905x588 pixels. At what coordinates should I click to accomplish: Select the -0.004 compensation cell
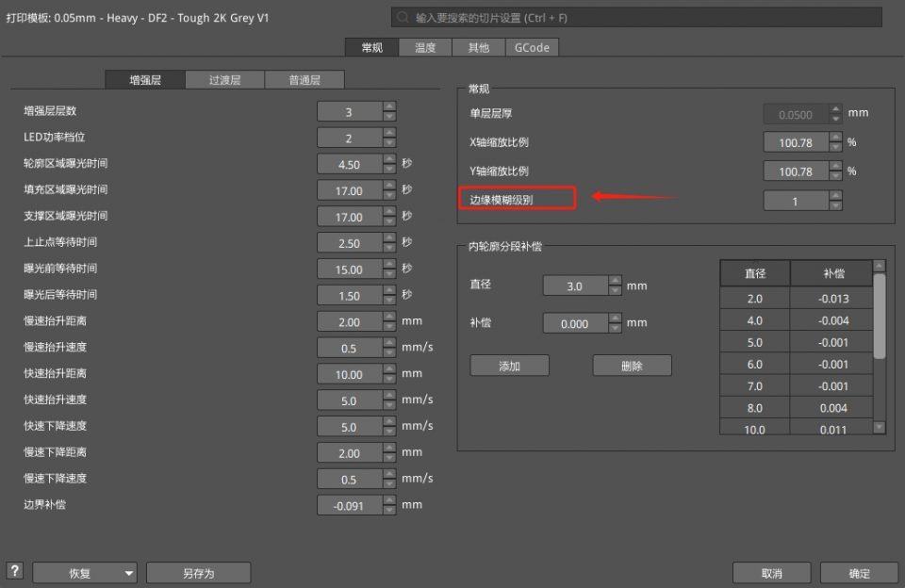click(x=832, y=320)
